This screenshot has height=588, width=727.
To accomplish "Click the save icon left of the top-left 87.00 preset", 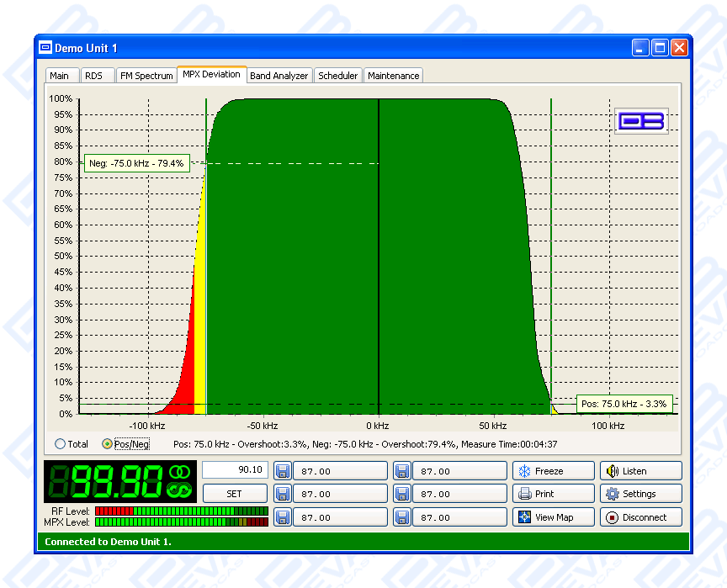I will pos(282,471).
